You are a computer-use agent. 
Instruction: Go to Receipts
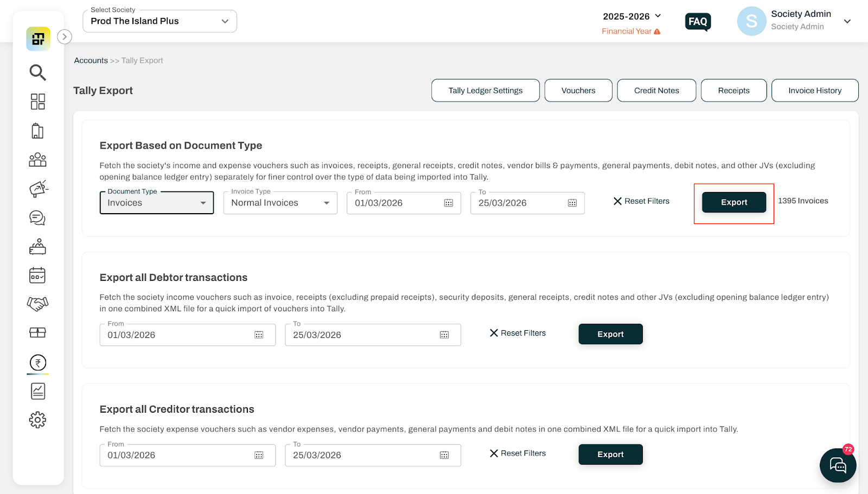pos(734,91)
